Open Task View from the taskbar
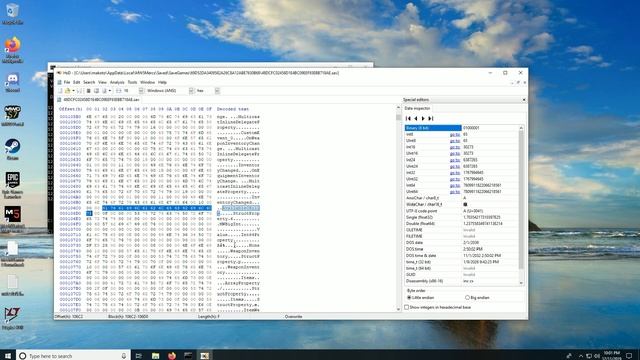The image size is (640, 360). click(x=139, y=356)
